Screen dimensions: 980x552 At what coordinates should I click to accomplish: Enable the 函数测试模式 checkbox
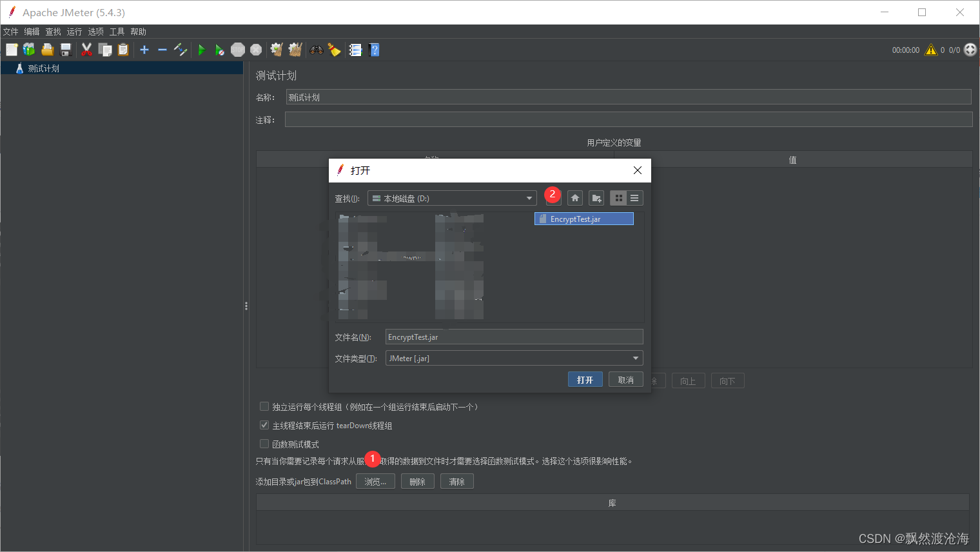(x=264, y=444)
